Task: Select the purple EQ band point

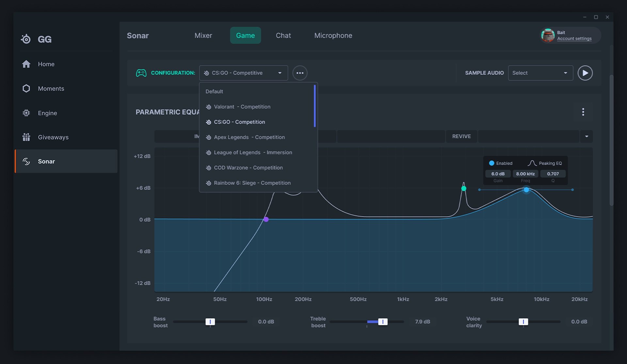Action: click(x=266, y=219)
